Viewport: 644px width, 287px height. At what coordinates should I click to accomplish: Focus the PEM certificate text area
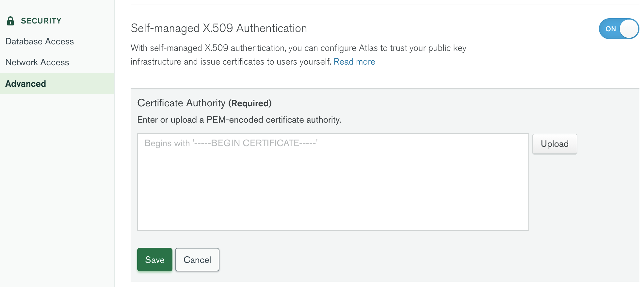(332, 182)
